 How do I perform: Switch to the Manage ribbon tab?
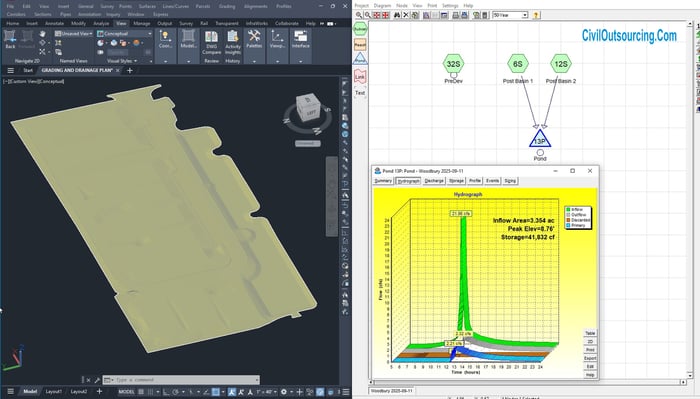142,23
